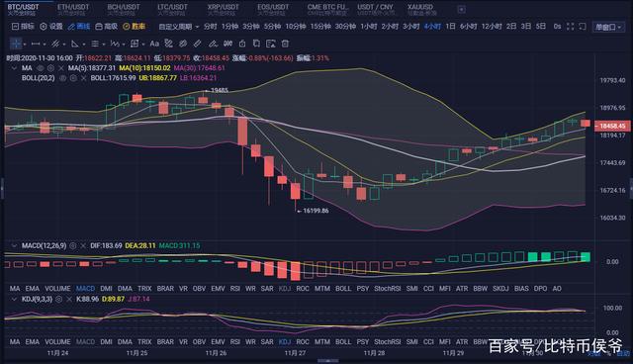Choose VOLUME in the KDJ panel indicator row
This screenshot has height=364, width=633.
click(57, 342)
